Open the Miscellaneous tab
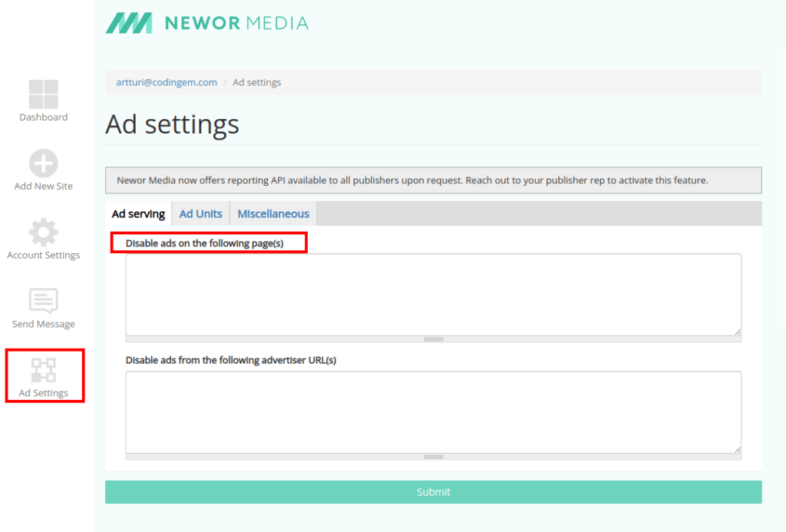Viewport: 786px width, 532px height. tap(273, 213)
